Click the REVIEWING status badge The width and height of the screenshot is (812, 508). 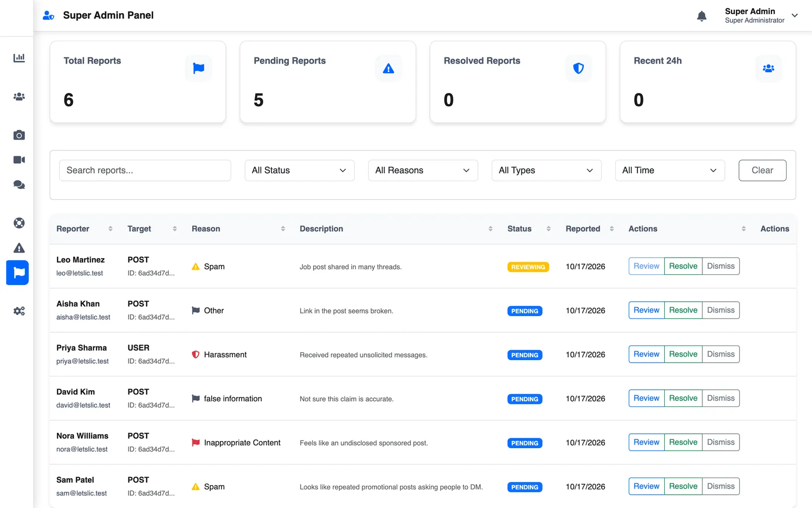(x=528, y=267)
